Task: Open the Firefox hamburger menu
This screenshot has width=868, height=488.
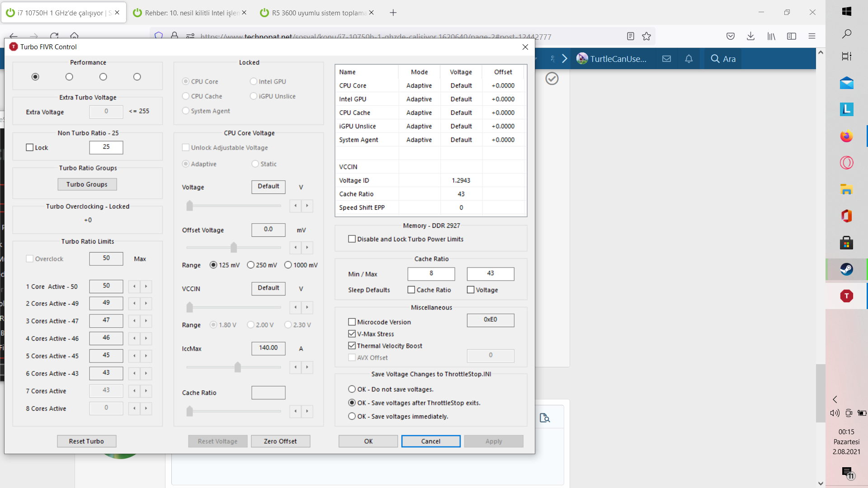Action: click(x=812, y=36)
